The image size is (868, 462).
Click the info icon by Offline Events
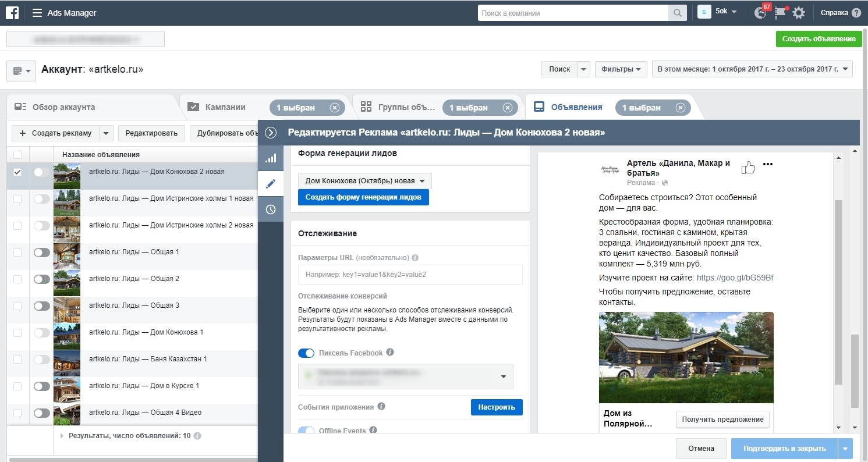(373, 431)
